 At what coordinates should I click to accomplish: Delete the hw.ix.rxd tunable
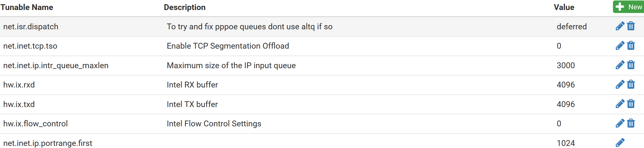click(631, 84)
